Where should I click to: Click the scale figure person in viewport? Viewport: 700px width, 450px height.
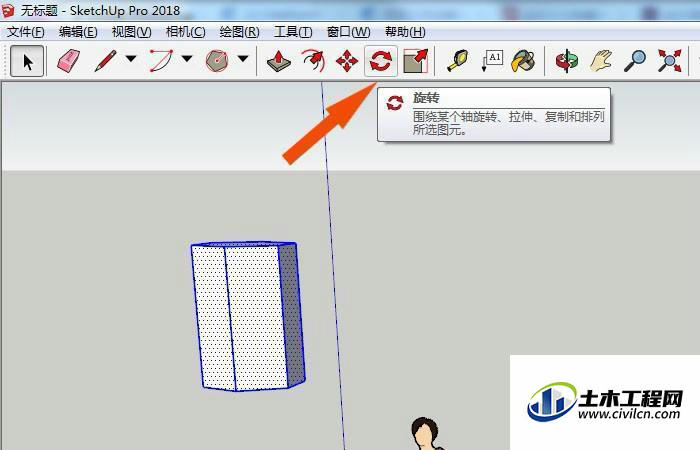pyautogui.click(x=425, y=433)
